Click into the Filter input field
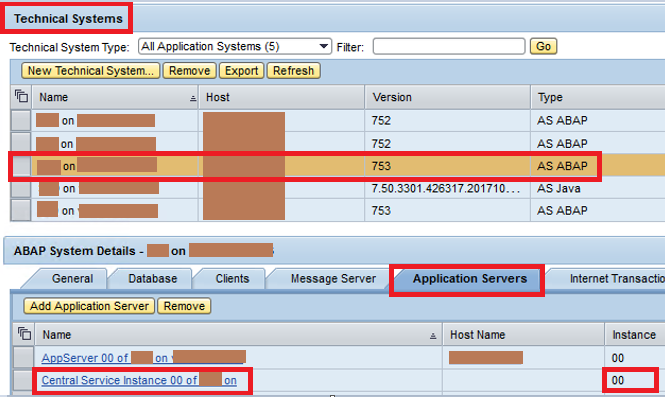The height and width of the screenshot is (397, 665). tap(449, 46)
